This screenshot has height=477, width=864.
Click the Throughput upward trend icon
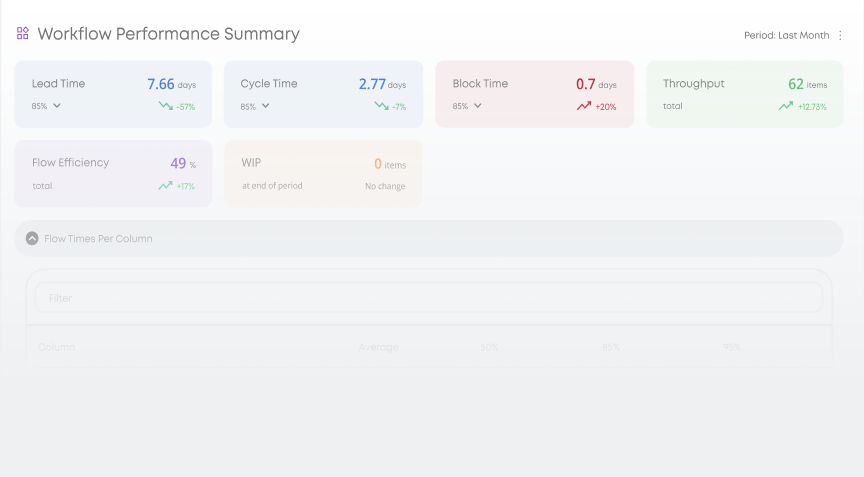pyautogui.click(x=786, y=106)
